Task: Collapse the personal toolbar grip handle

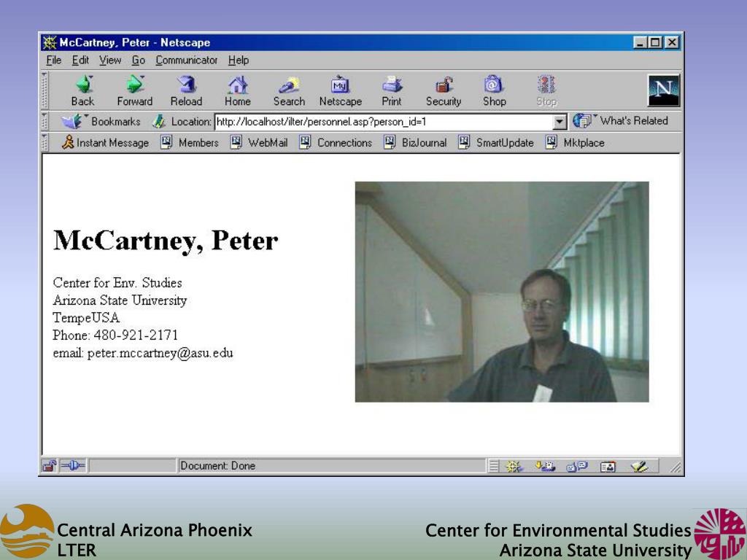Action: pyautogui.click(x=44, y=142)
